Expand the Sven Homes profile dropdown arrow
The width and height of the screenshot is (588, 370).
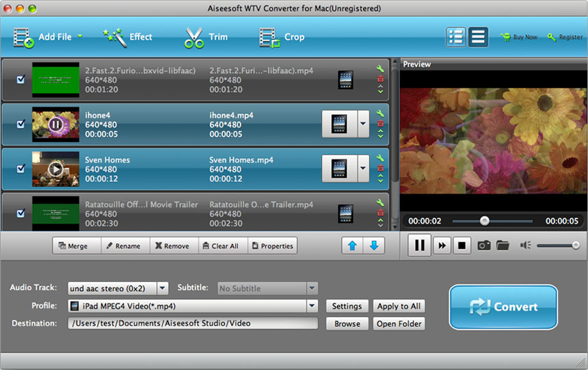point(363,168)
